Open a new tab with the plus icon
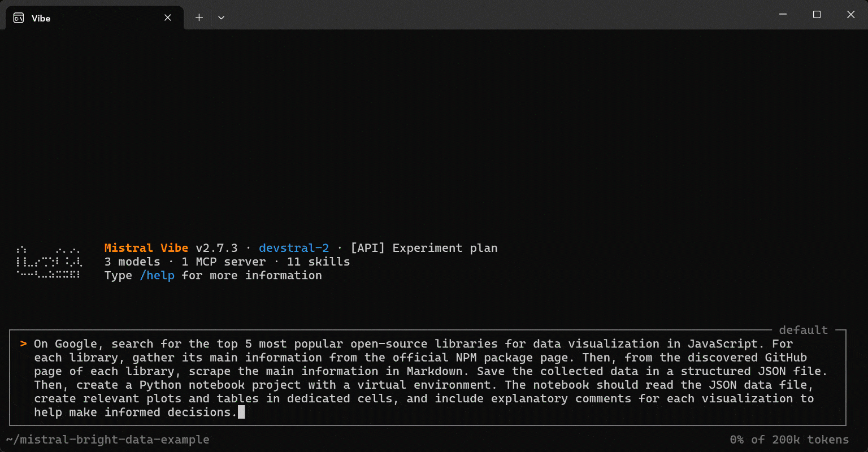 (199, 18)
